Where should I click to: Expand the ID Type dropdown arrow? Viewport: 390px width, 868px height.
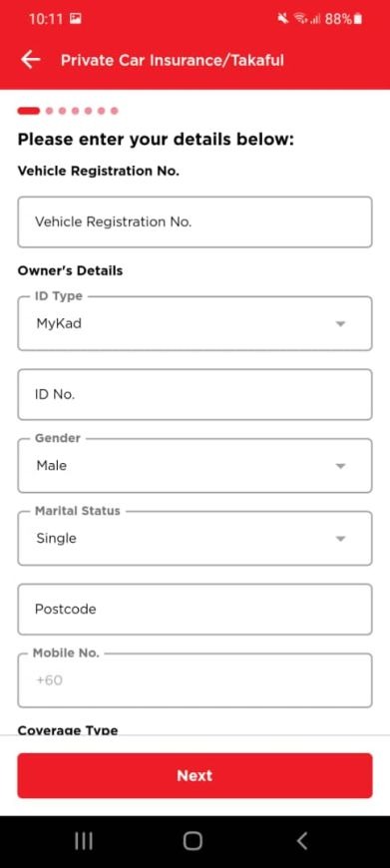pos(341,324)
